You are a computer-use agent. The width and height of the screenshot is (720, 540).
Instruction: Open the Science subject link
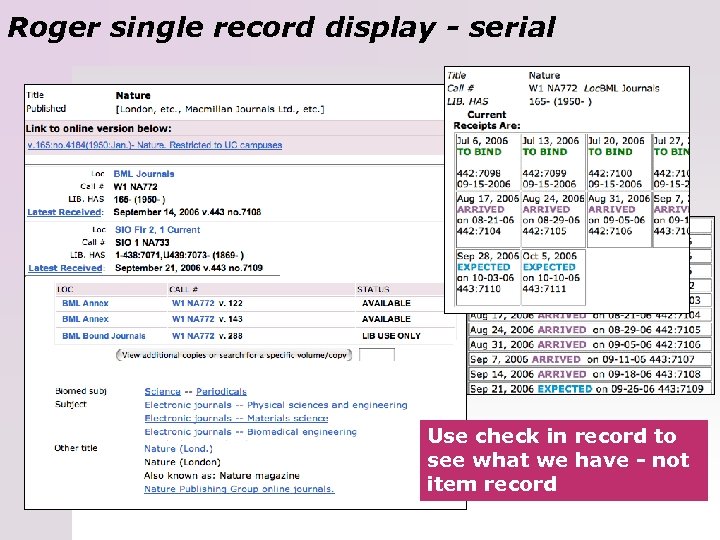[x=163, y=392]
